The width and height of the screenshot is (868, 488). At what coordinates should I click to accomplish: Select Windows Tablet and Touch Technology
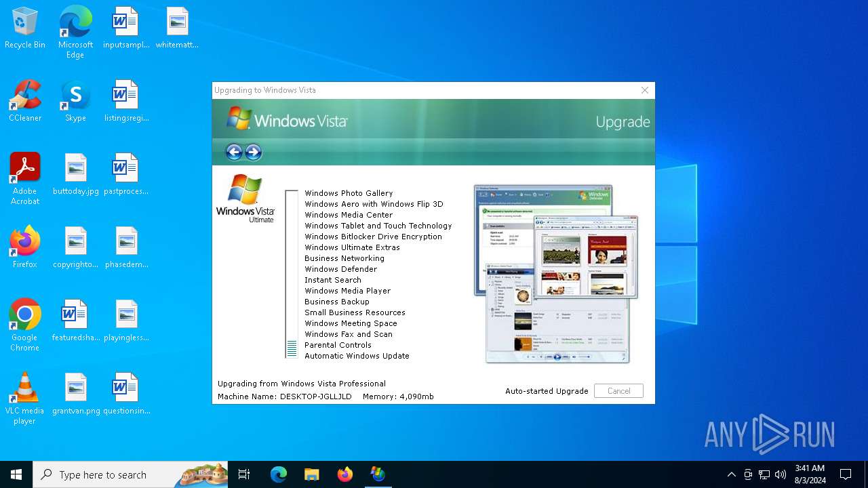378,226
